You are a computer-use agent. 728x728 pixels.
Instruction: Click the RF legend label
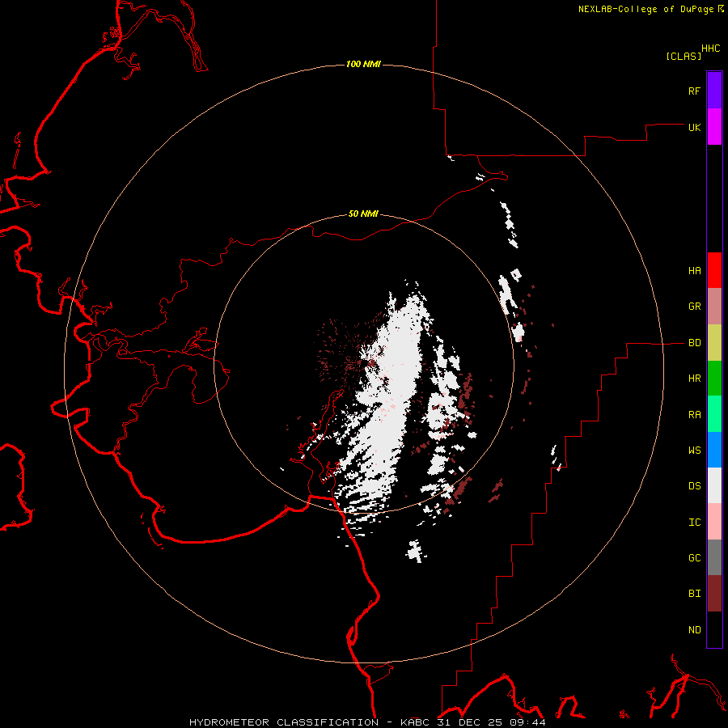coord(695,91)
